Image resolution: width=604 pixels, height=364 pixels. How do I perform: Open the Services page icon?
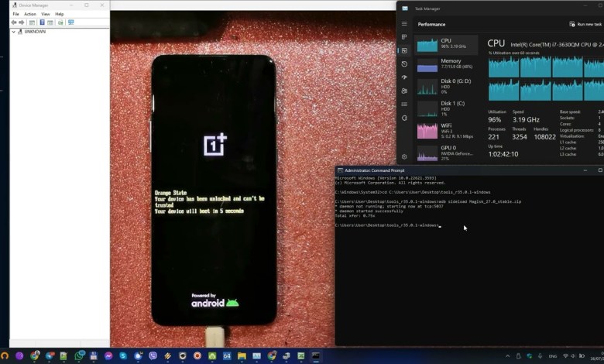click(404, 118)
